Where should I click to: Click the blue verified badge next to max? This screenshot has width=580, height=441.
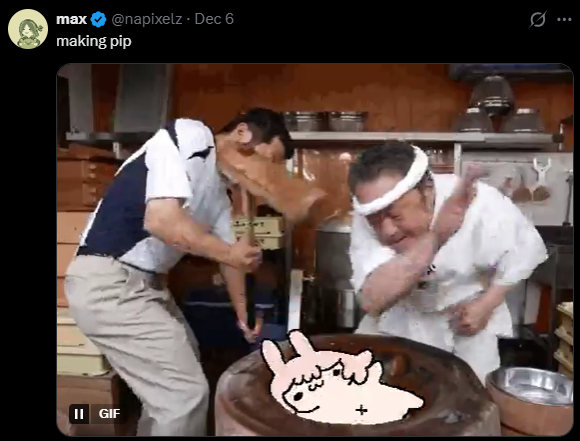(98, 19)
